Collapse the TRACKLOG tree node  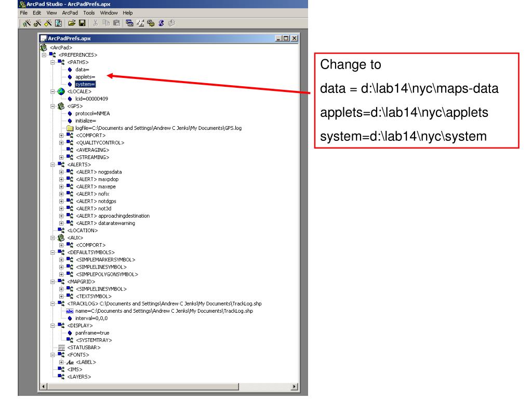(x=52, y=303)
